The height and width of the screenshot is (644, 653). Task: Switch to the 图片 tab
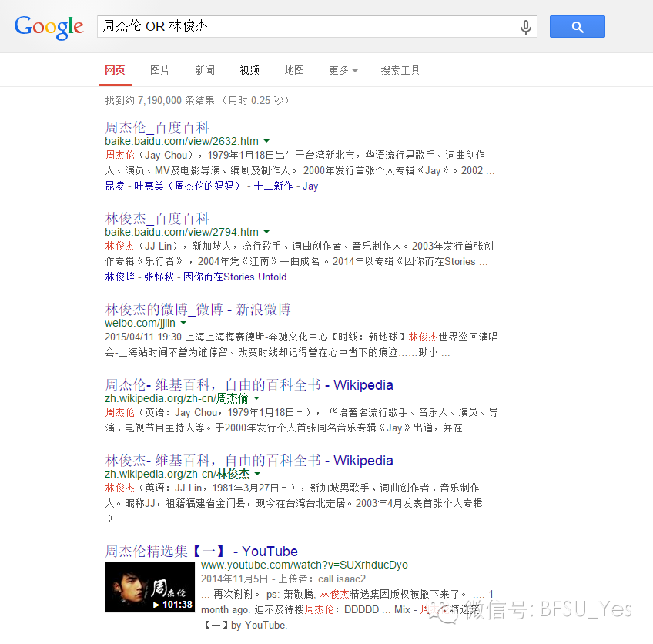point(160,70)
